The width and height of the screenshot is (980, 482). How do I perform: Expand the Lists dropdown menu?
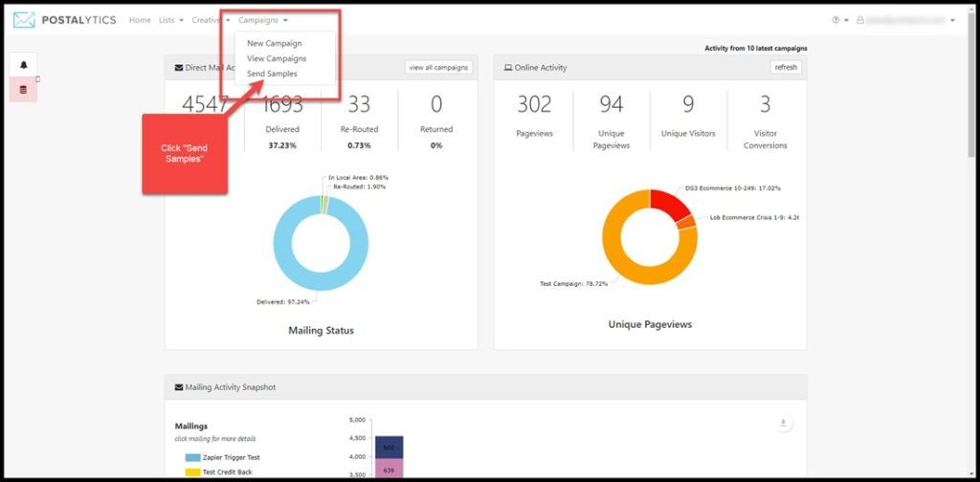point(171,20)
